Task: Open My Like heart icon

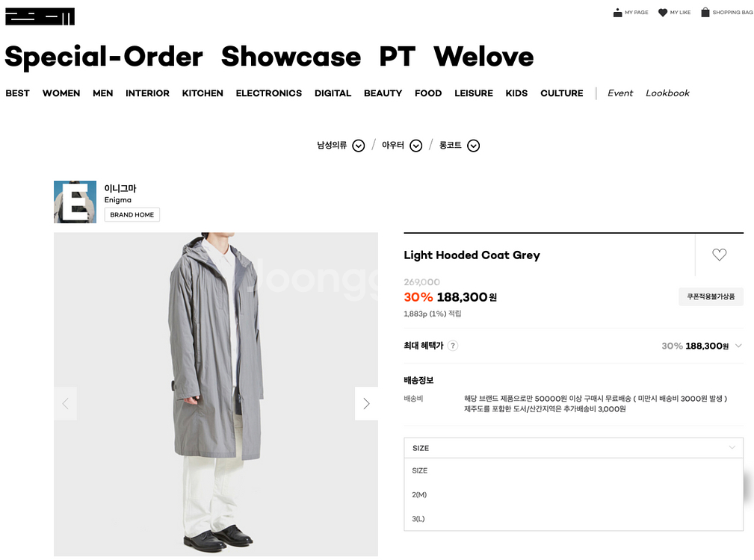Action: [662, 13]
